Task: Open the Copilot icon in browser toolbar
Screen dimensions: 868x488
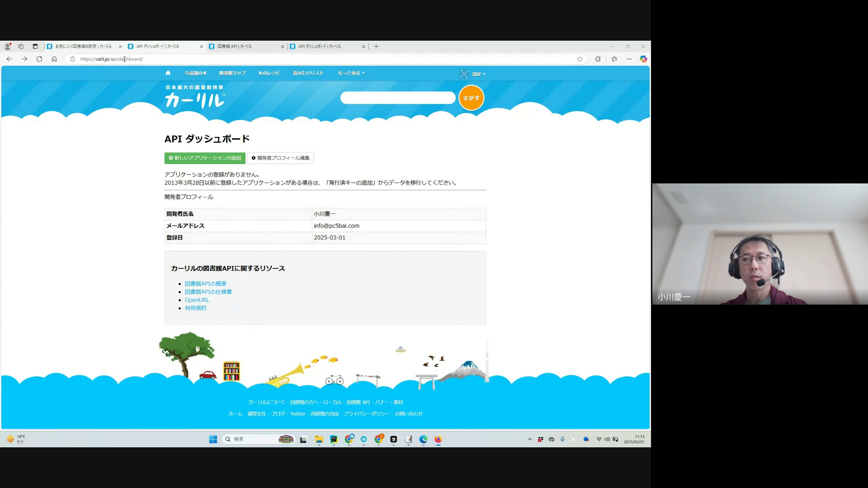Action: click(643, 59)
